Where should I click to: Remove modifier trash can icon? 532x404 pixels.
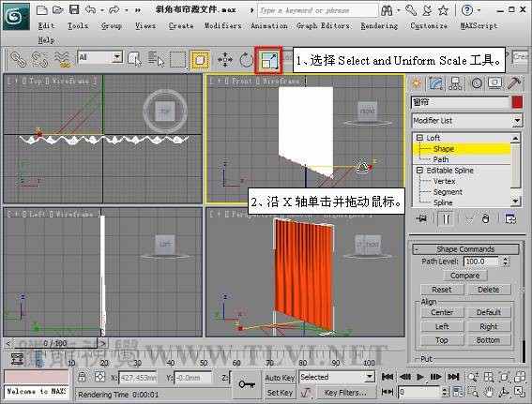tap(485, 219)
